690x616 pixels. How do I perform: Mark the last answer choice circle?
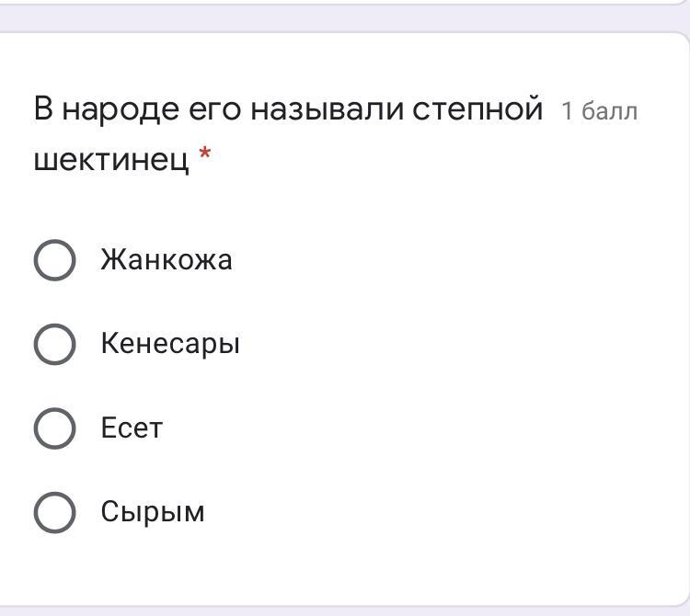tap(54, 512)
